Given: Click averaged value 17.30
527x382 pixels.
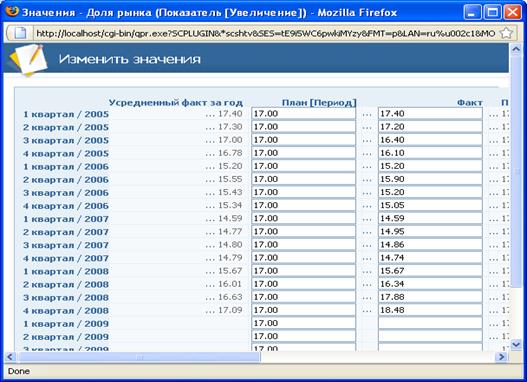Looking at the screenshot, I should tap(230, 127).
